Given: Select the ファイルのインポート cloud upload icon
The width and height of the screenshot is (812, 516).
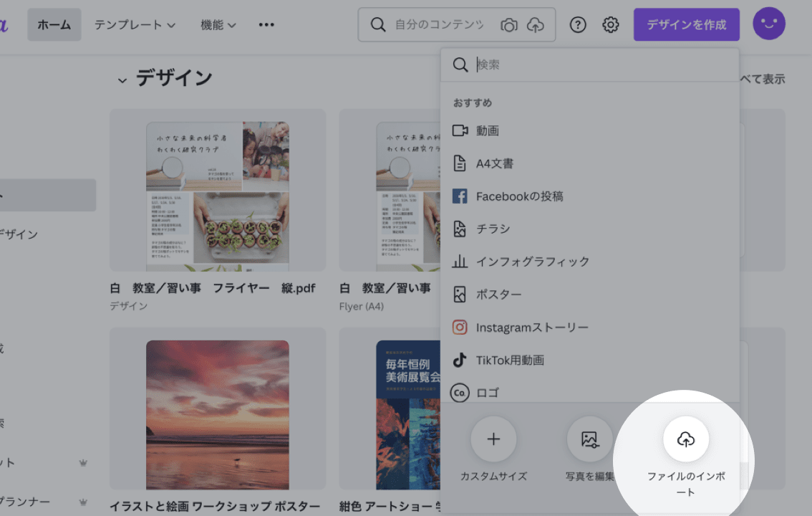Looking at the screenshot, I should 686,439.
